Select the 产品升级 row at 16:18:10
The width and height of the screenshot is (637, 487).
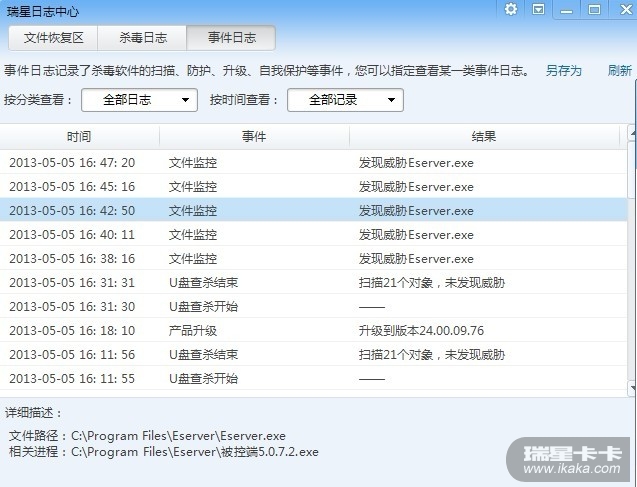(x=313, y=330)
